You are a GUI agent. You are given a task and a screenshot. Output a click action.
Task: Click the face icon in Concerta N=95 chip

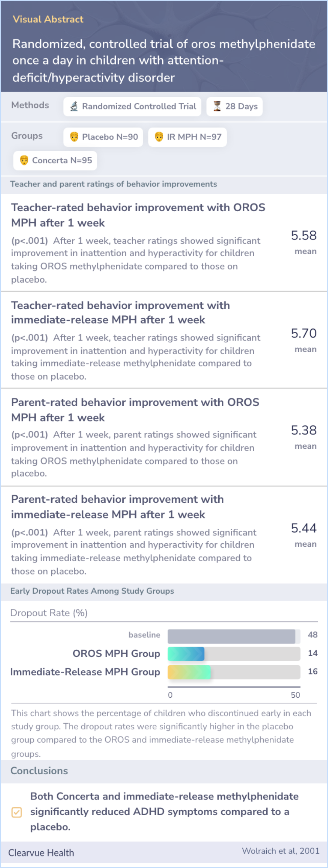pyautogui.click(x=24, y=160)
